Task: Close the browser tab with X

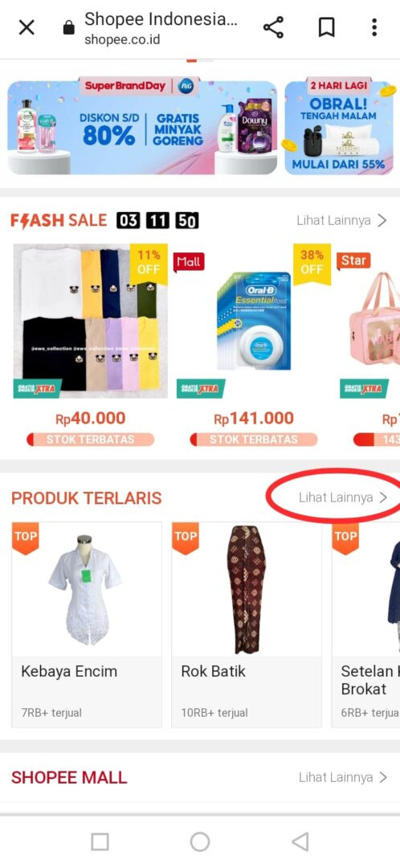Action: tap(27, 27)
